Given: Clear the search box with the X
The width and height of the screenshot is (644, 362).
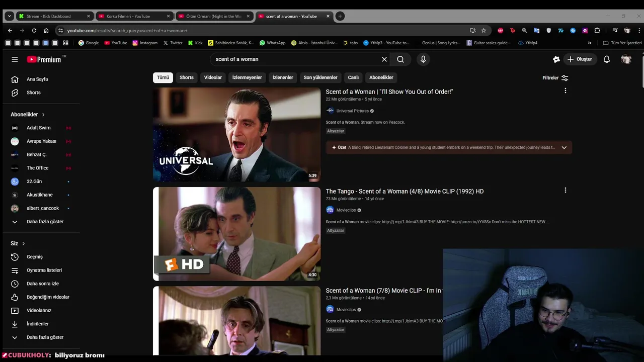Looking at the screenshot, I should (384, 59).
